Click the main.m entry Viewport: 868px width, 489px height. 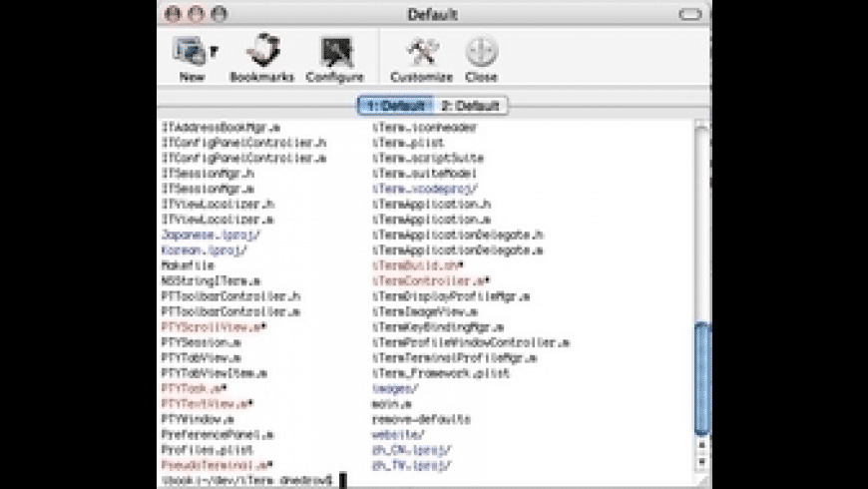coord(391,404)
